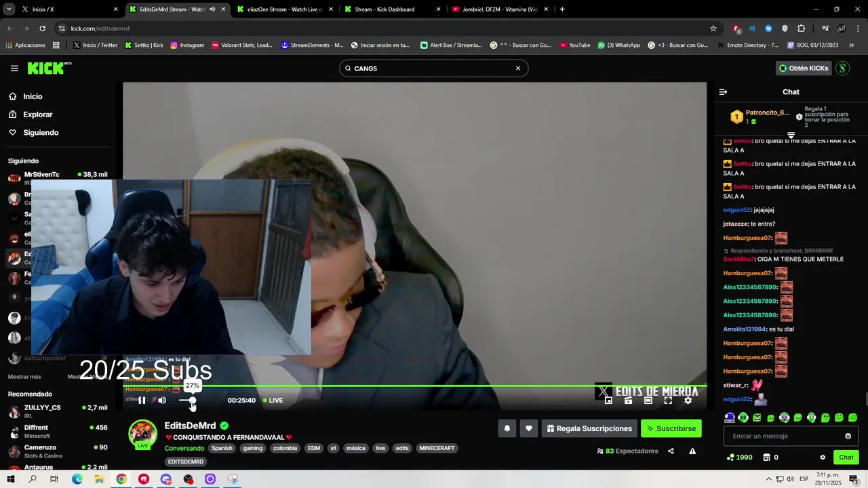Activate picture-in-picture mini player icon
This screenshot has width=868, height=488.
[x=608, y=401]
